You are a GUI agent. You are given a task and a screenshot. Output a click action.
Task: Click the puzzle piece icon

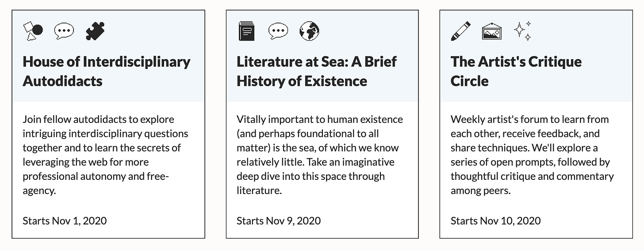click(x=95, y=31)
